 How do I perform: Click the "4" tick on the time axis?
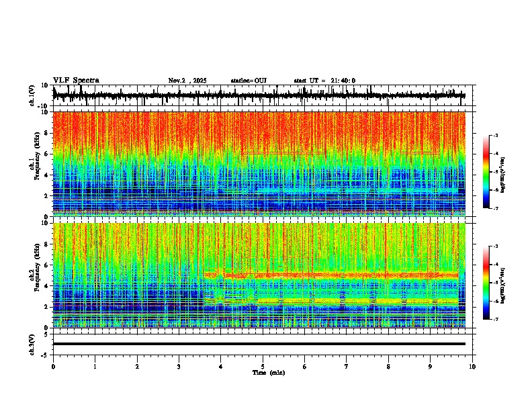(x=220, y=367)
